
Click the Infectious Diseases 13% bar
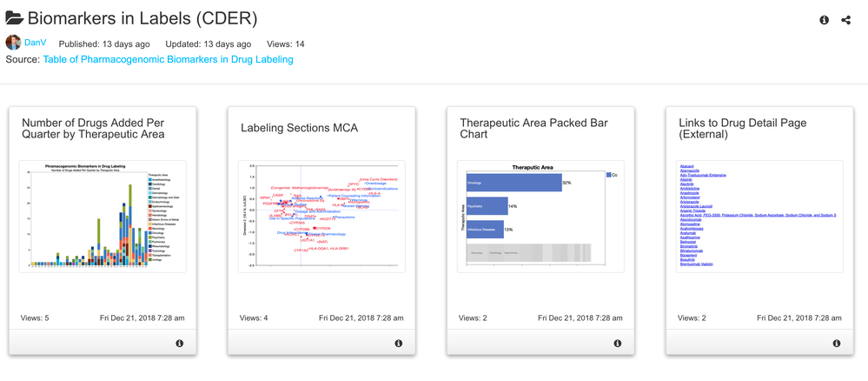484,230
